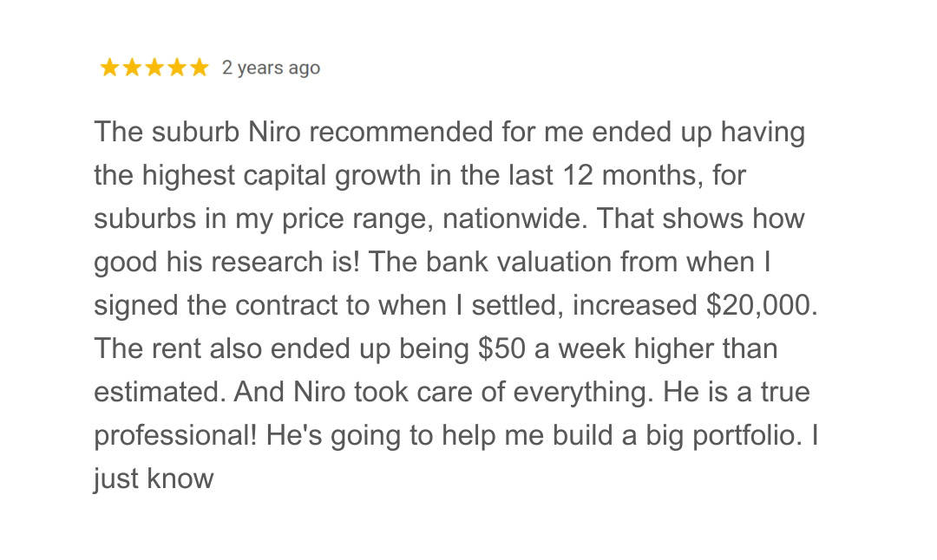Screen dimensions: 937x560
Task: Select the fifth (last) rating star
Action: (x=200, y=68)
